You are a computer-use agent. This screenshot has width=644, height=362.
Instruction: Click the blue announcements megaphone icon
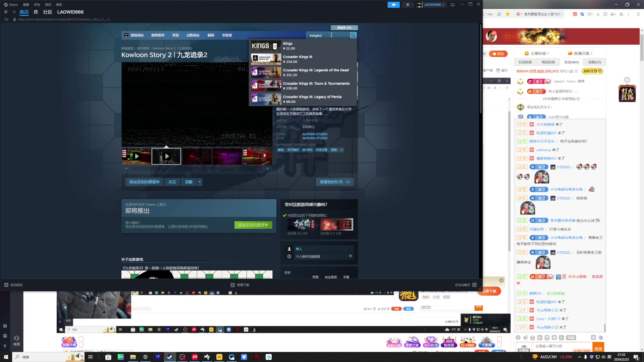coord(393,5)
